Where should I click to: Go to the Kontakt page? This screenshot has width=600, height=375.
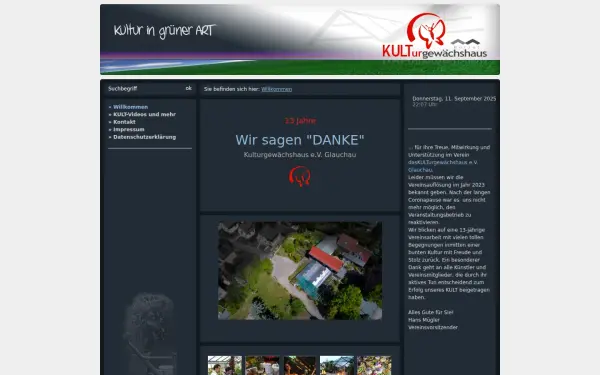click(x=124, y=122)
